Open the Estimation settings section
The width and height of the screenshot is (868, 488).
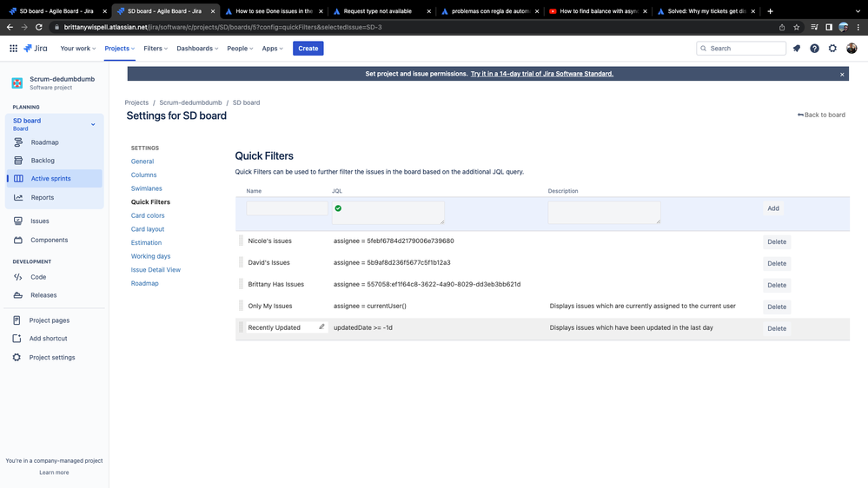click(146, 243)
